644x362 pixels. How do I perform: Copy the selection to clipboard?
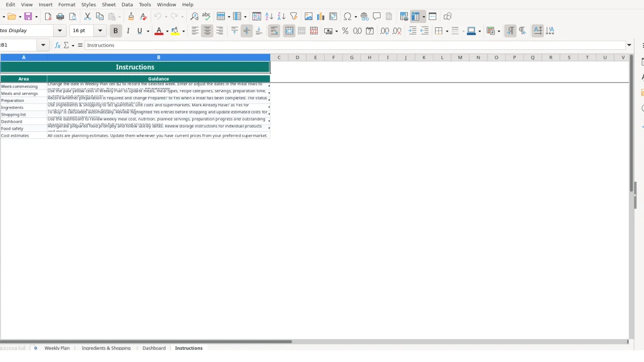point(99,17)
